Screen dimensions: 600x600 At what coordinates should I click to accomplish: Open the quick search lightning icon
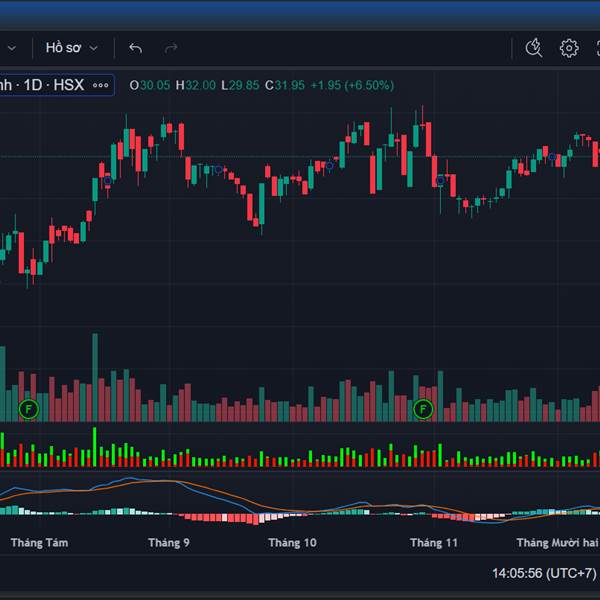click(534, 48)
